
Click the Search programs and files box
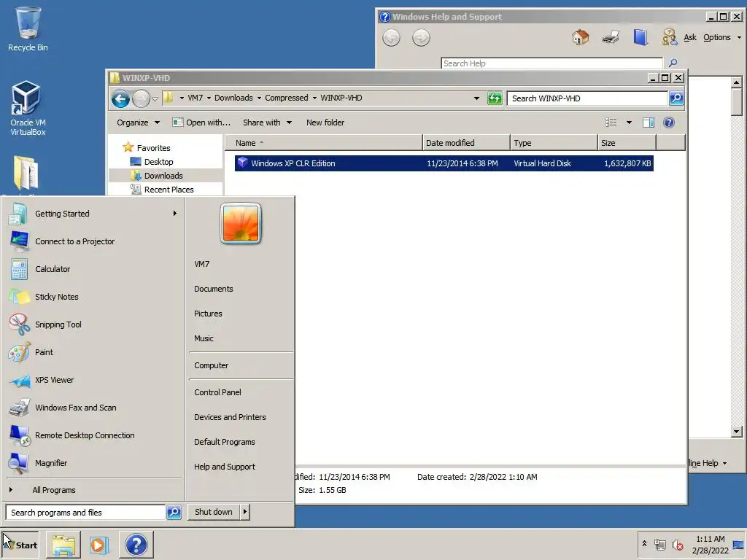pos(85,513)
